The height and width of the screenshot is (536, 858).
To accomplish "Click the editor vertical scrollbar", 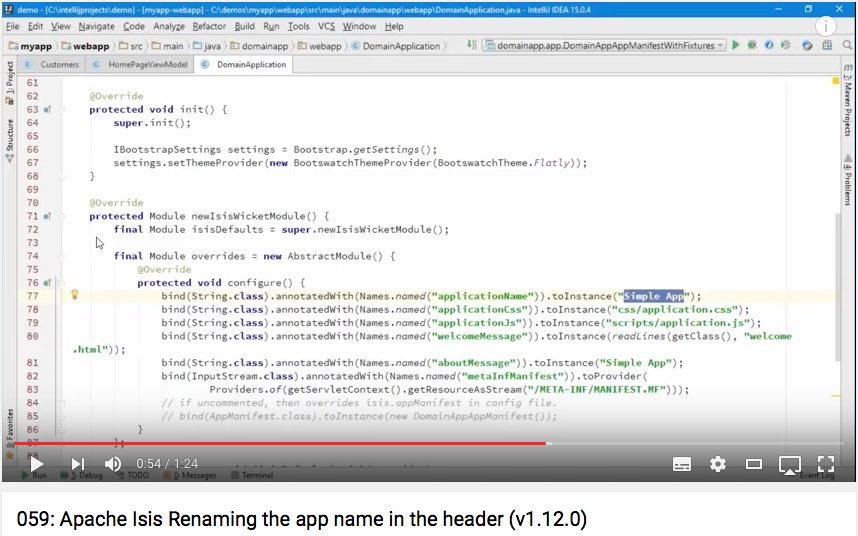I will [836, 287].
